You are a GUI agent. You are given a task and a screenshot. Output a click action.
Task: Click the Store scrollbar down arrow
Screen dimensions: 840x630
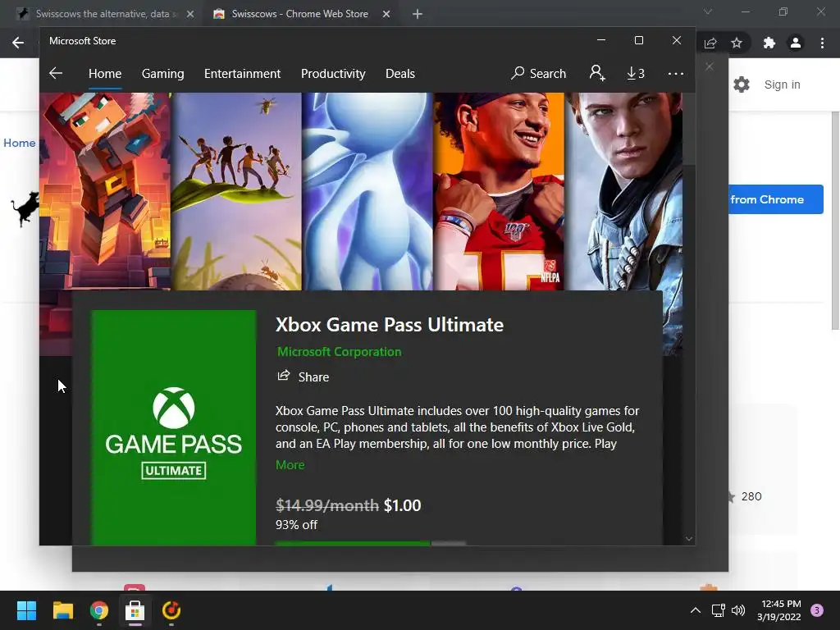[x=689, y=538]
